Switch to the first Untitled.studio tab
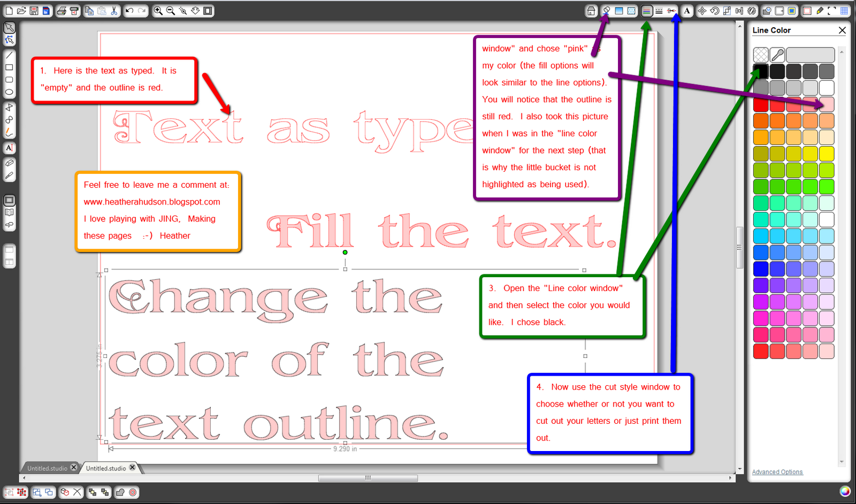The width and height of the screenshot is (856, 504). click(x=47, y=468)
